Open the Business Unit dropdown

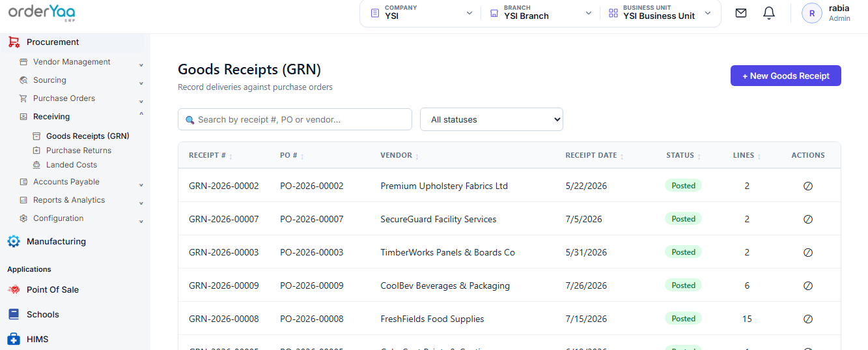660,13
